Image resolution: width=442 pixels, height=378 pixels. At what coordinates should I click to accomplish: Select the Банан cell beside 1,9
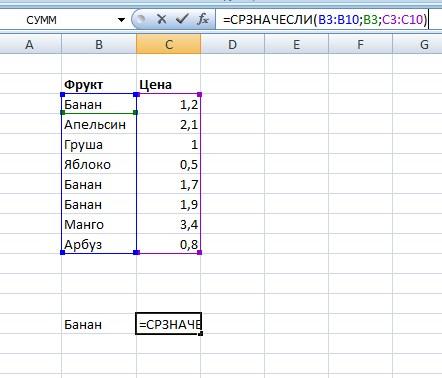(x=99, y=204)
